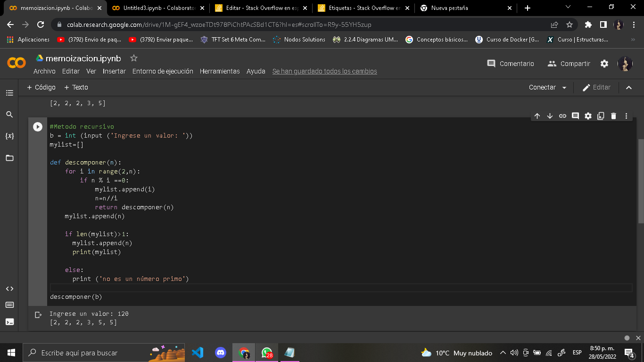Open the Ayuda menu

coord(256,71)
